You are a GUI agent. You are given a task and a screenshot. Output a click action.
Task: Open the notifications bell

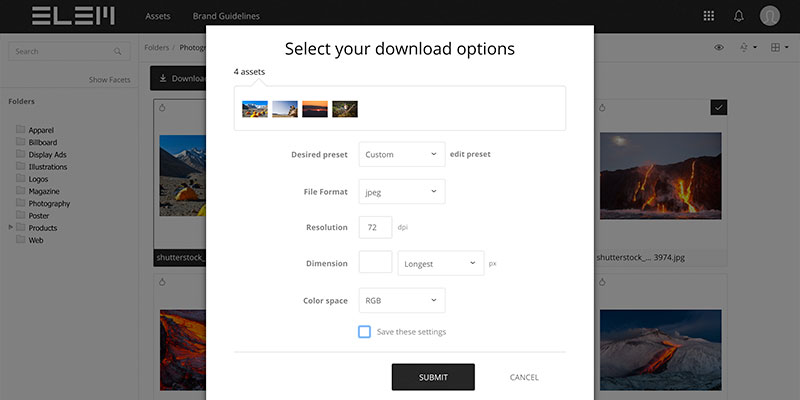point(739,16)
